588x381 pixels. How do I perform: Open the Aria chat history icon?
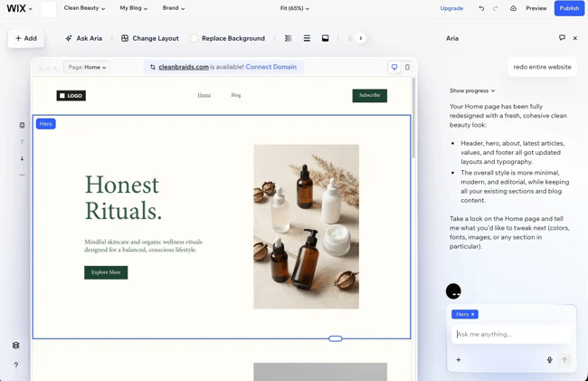[x=562, y=38]
